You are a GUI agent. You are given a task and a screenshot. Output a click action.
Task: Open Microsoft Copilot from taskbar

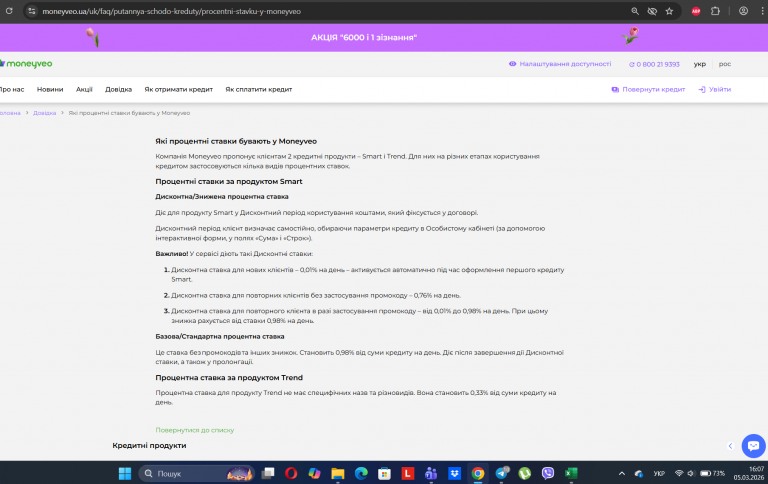(314, 473)
